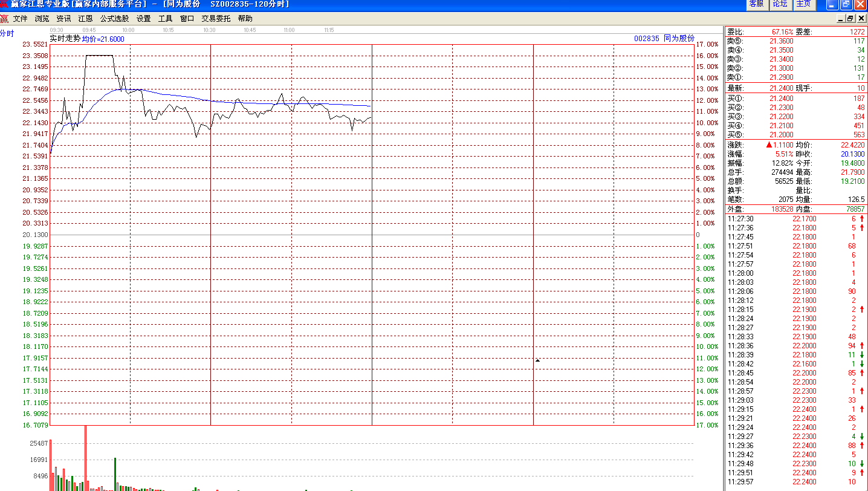
Task: Click the 均量 value 126.5
Action: click(x=857, y=200)
